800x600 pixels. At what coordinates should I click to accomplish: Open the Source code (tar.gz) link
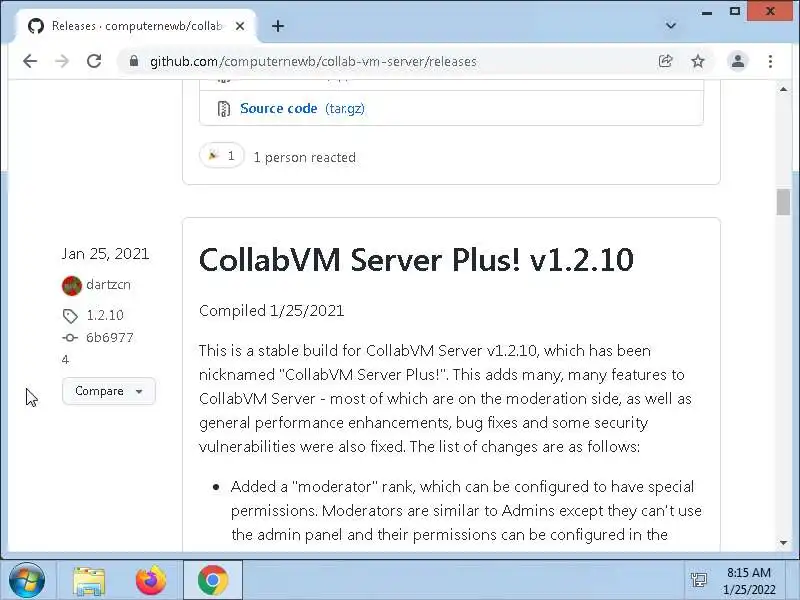click(x=302, y=108)
